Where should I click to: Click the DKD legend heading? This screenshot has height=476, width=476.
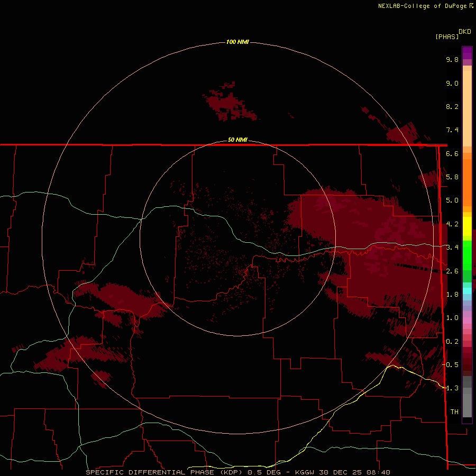(465, 32)
